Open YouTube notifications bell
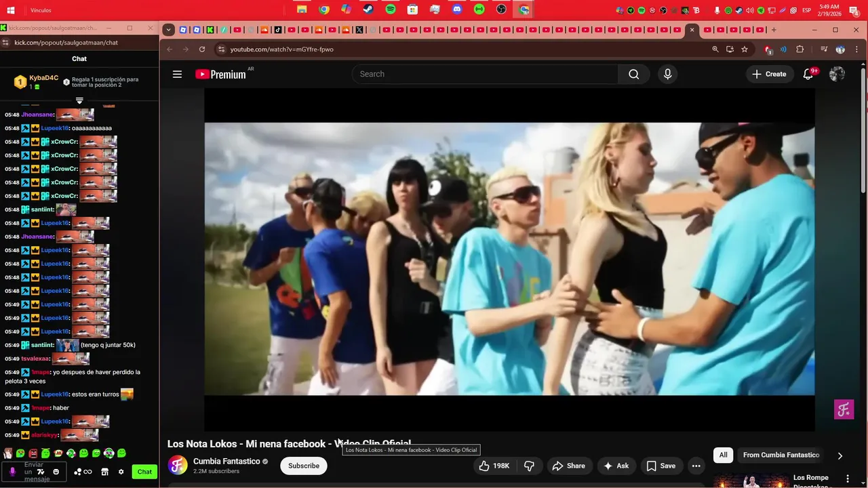The height and width of the screenshot is (488, 868). (808, 75)
